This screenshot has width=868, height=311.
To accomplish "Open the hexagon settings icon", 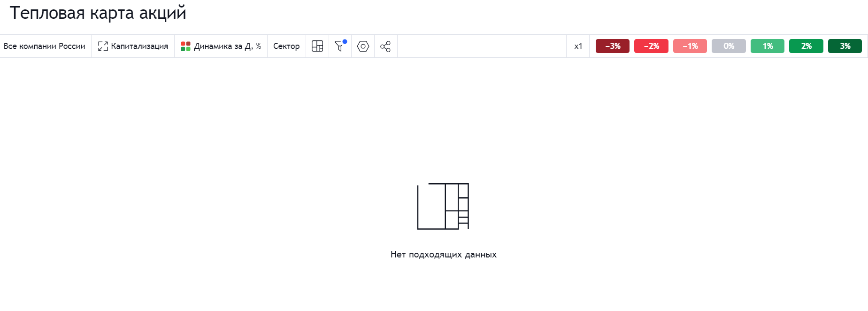I will (363, 46).
